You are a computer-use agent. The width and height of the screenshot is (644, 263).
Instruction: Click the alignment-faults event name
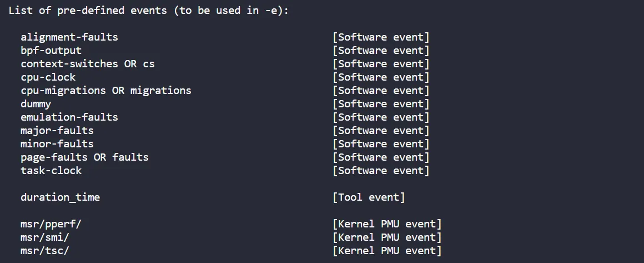click(x=69, y=37)
